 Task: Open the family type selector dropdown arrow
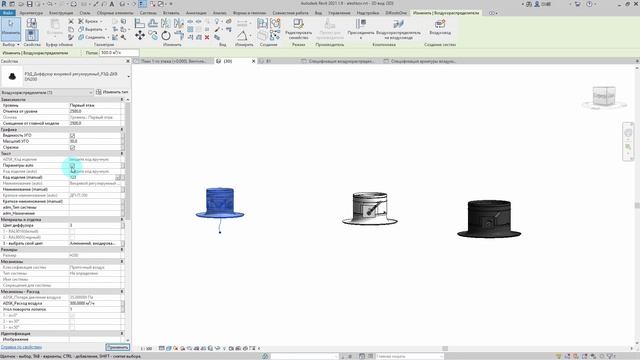[129, 76]
